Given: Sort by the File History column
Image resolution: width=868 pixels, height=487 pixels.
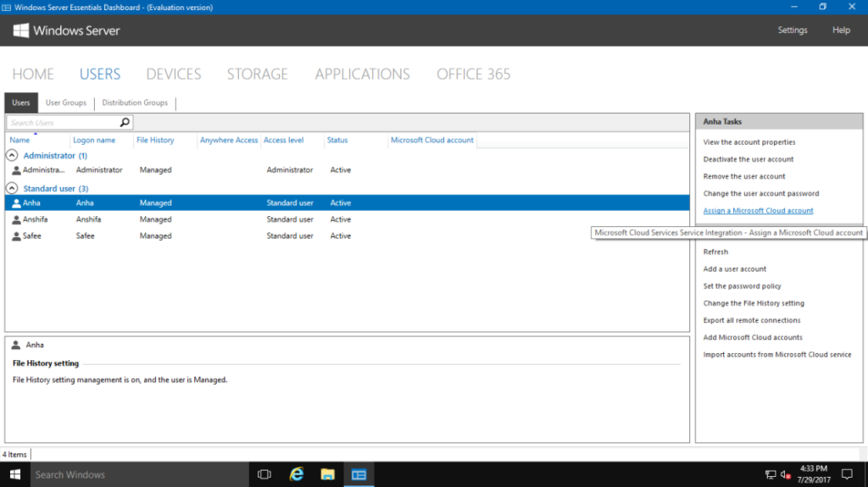Looking at the screenshot, I should coord(155,140).
